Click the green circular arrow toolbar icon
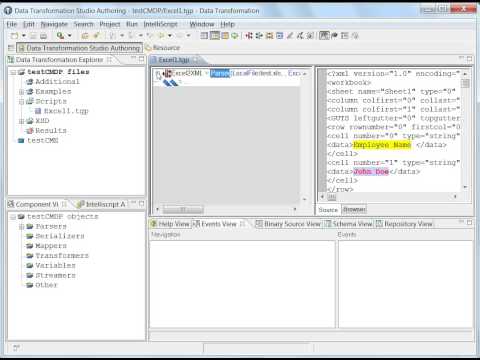Viewport: 480px width, 360px height. [x=235, y=35]
